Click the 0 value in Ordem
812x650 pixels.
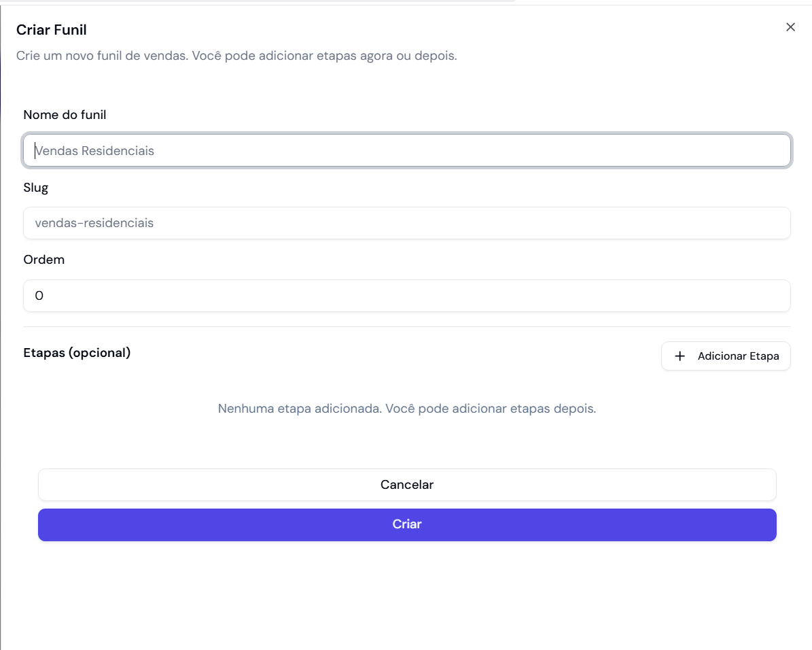tap(39, 296)
